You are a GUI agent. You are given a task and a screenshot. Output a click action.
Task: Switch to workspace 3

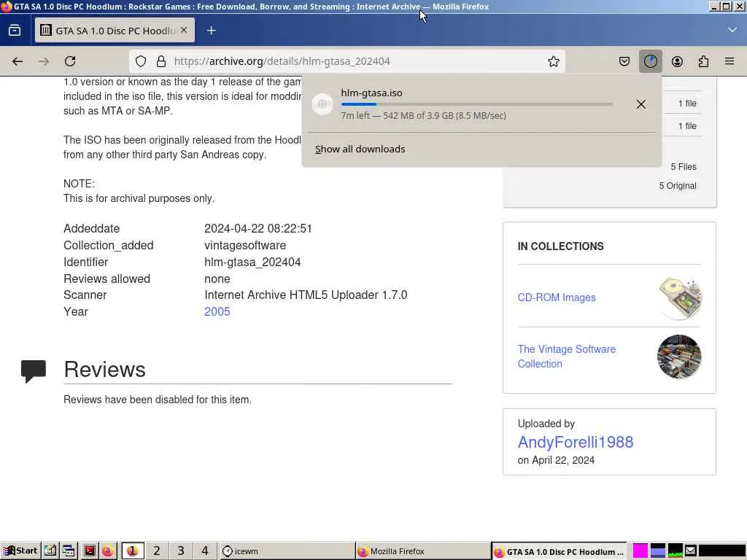[x=181, y=551]
